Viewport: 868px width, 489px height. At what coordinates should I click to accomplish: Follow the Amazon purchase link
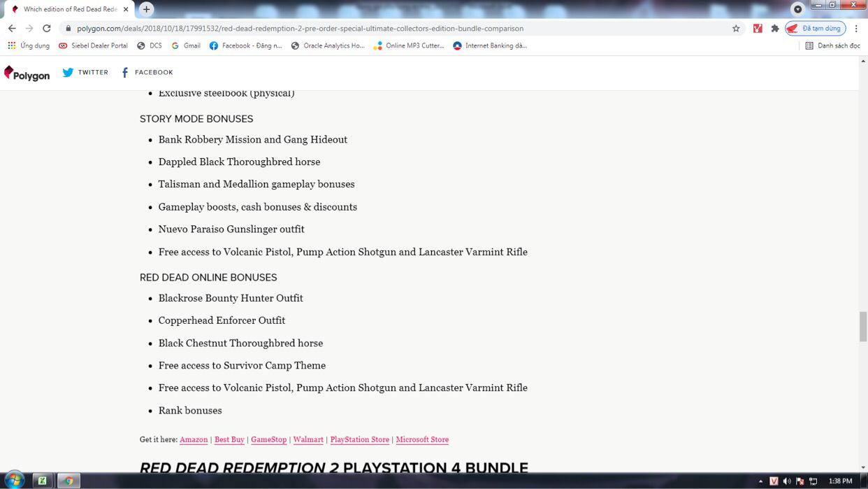[194, 439]
